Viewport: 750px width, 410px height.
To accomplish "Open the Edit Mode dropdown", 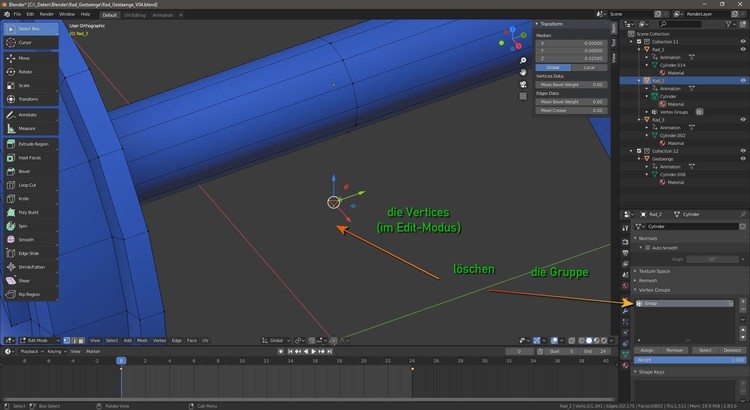I will pos(38,340).
